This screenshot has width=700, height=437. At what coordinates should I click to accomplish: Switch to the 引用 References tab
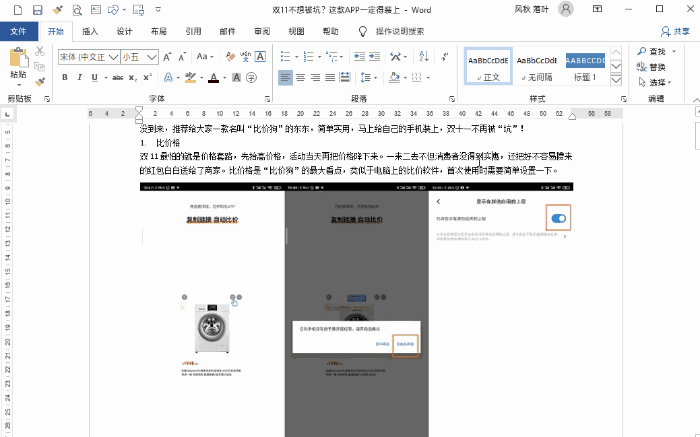(193, 31)
